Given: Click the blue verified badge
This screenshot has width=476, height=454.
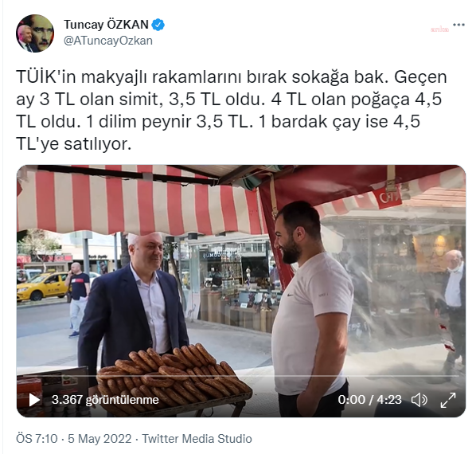Looking at the screenshot, I should point(158,25).
